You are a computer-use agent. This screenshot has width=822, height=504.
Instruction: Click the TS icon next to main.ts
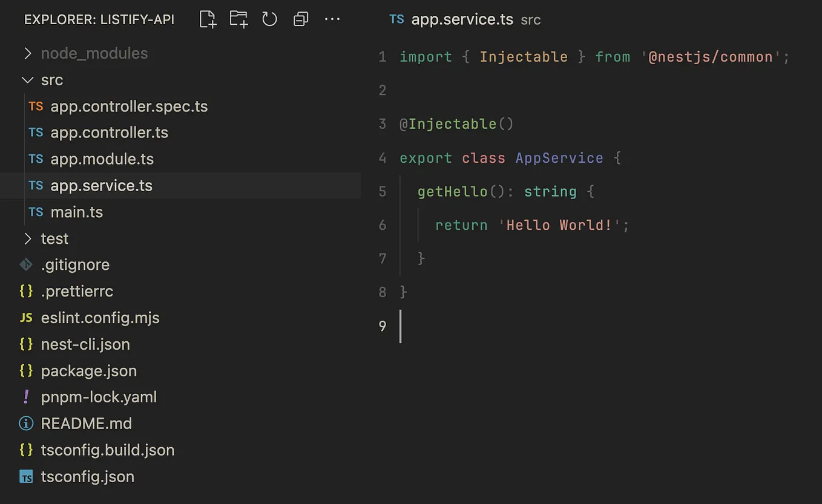(36, 212)
